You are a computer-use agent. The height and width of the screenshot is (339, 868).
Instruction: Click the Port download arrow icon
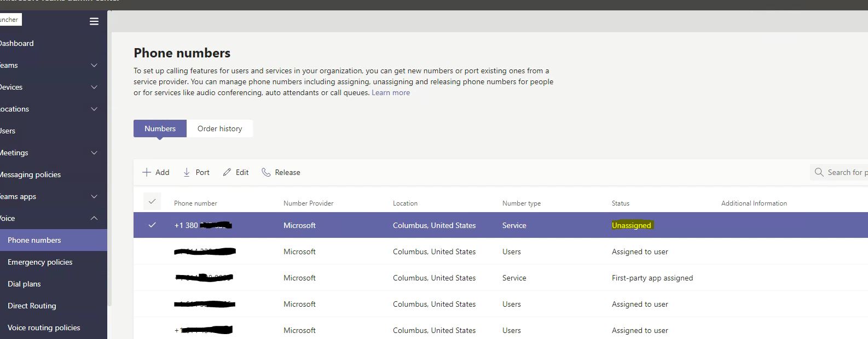tap(187, 172)
